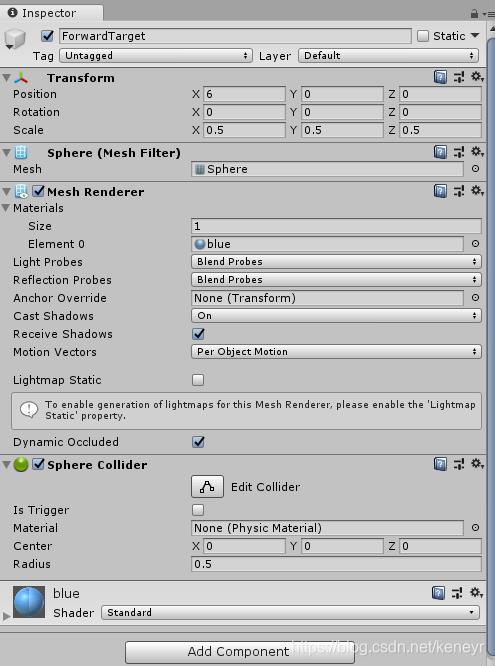Expand the blue material properties arrow
This screenshot has height=666, width=495.
tap(6, 615)
